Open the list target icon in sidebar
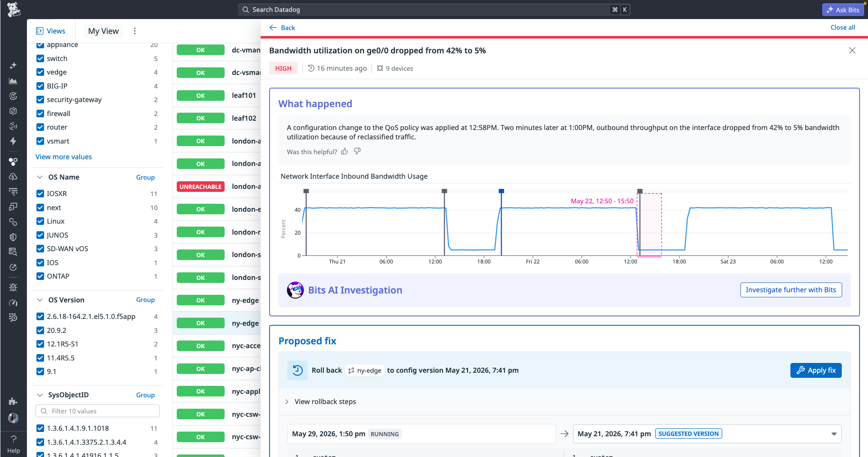This screenshot has height=457, width=868. tap(13, 318)
